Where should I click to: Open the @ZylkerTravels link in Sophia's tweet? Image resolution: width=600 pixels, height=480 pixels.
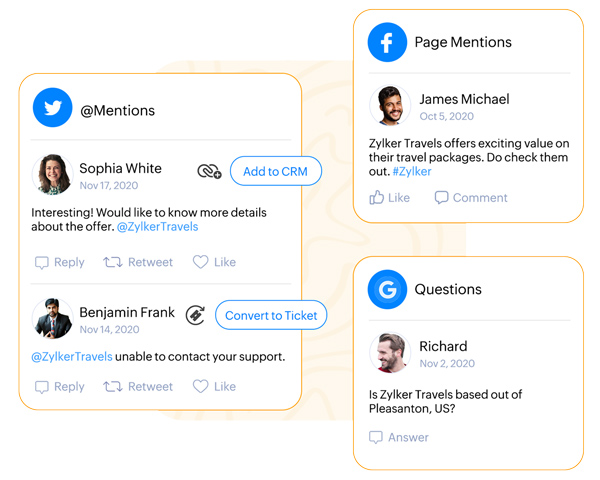tap(157, 227)
